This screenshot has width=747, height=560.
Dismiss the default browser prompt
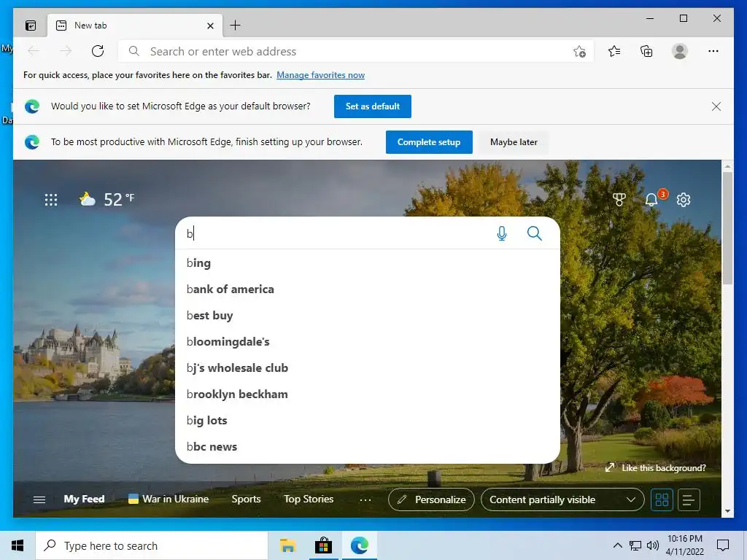pyautogui.click(x=716, y=106)
